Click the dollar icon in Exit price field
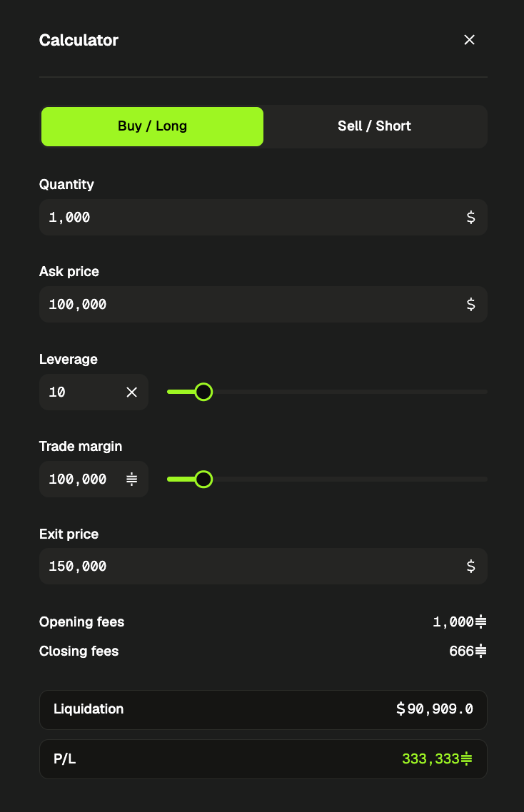Viewport: 524px width, 812px height. 470,566
